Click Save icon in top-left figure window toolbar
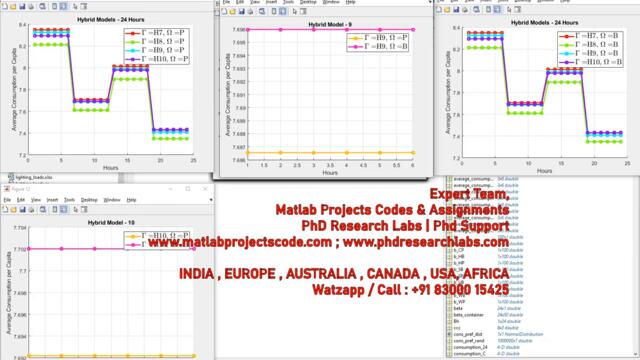This screenshot has height=360, width=640. [x=22, y=7]
